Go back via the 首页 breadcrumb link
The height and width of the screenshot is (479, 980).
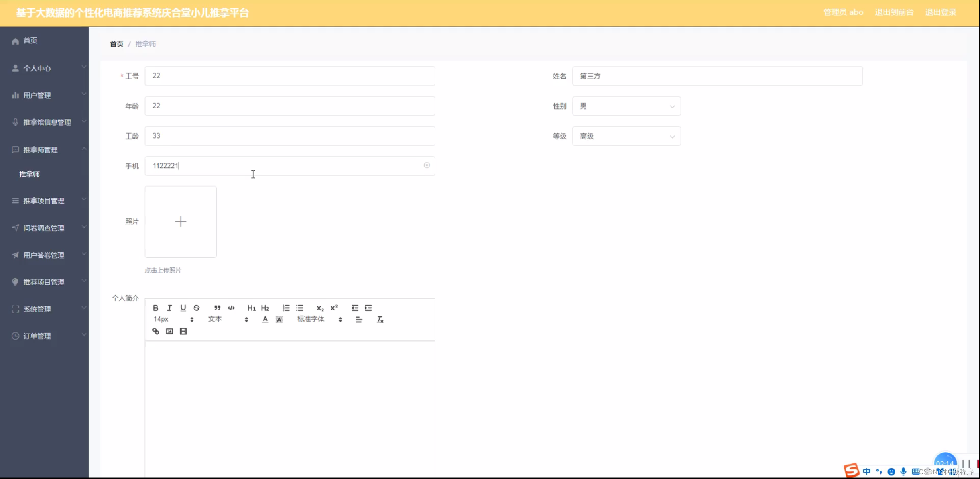pos(116,44)
